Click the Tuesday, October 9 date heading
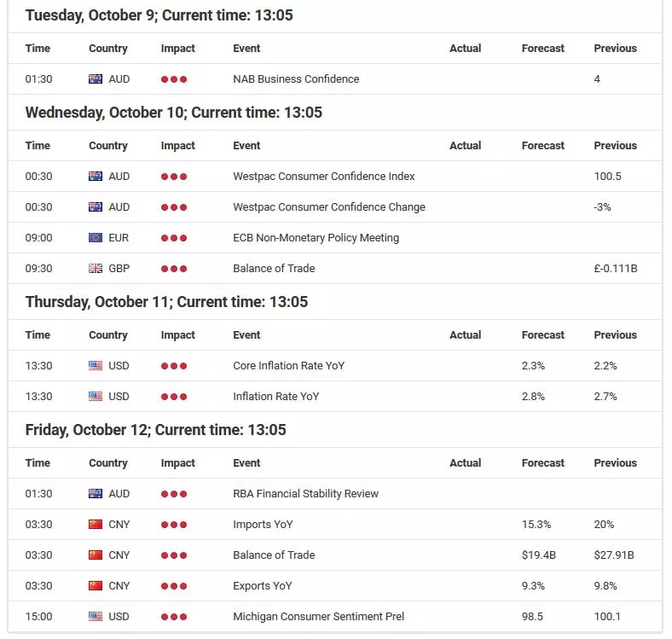Screen dimensions: 672x639 pos(159,15)
